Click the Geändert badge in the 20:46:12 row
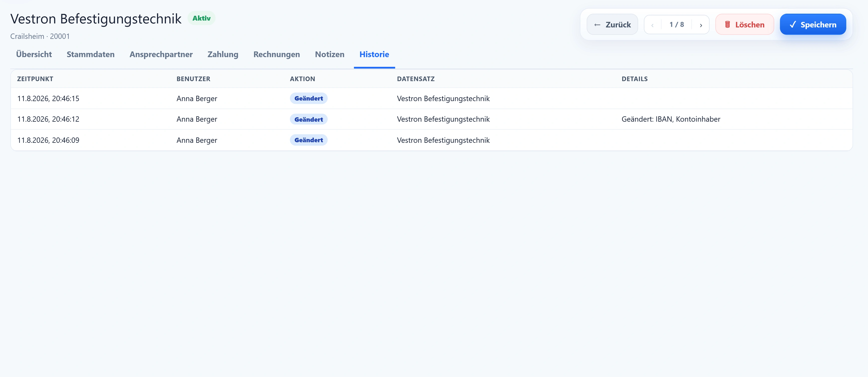This screenshot has height=377, width=868. (x=309, y=119)
